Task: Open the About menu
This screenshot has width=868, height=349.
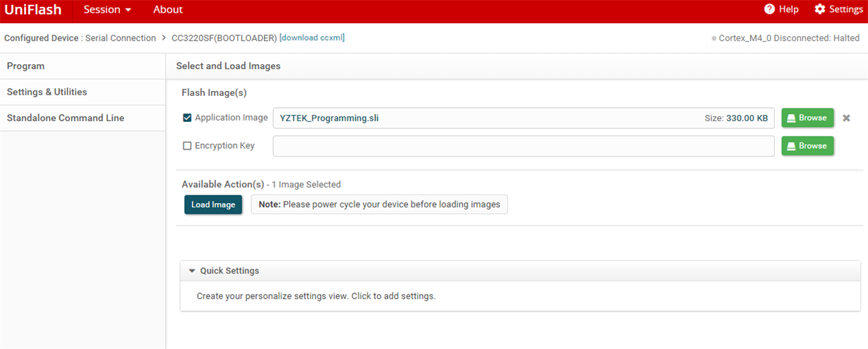Action: (168, 10)
